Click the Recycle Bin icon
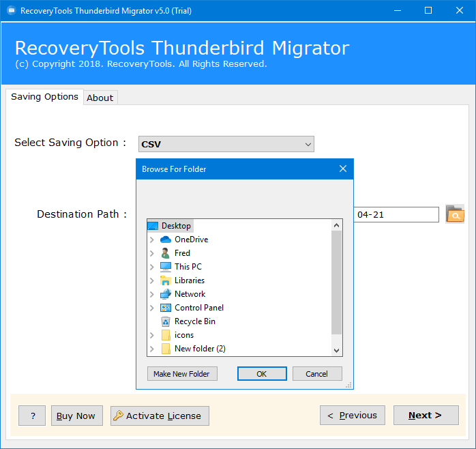 166,321
